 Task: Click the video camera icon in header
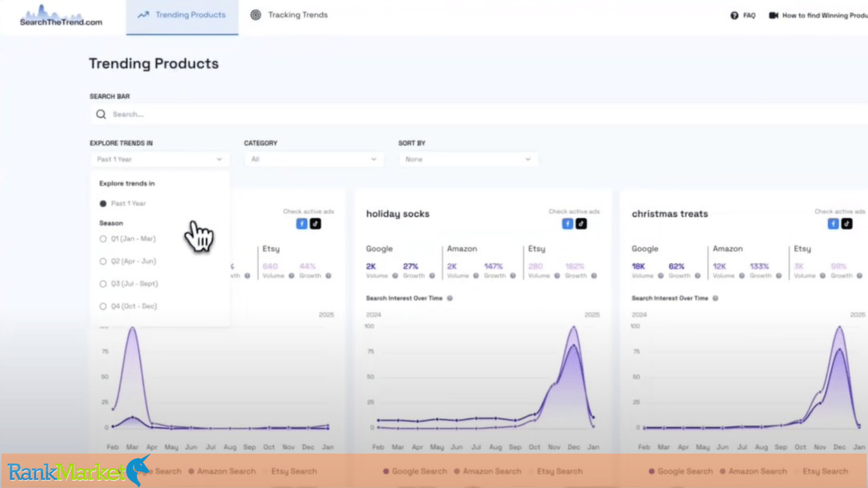(x=773, y=15)
